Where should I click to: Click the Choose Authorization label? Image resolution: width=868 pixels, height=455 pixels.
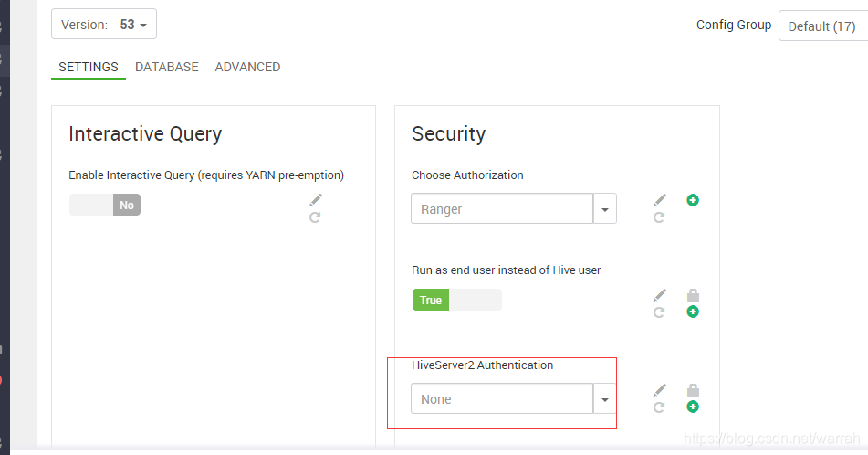pos(467,175)
